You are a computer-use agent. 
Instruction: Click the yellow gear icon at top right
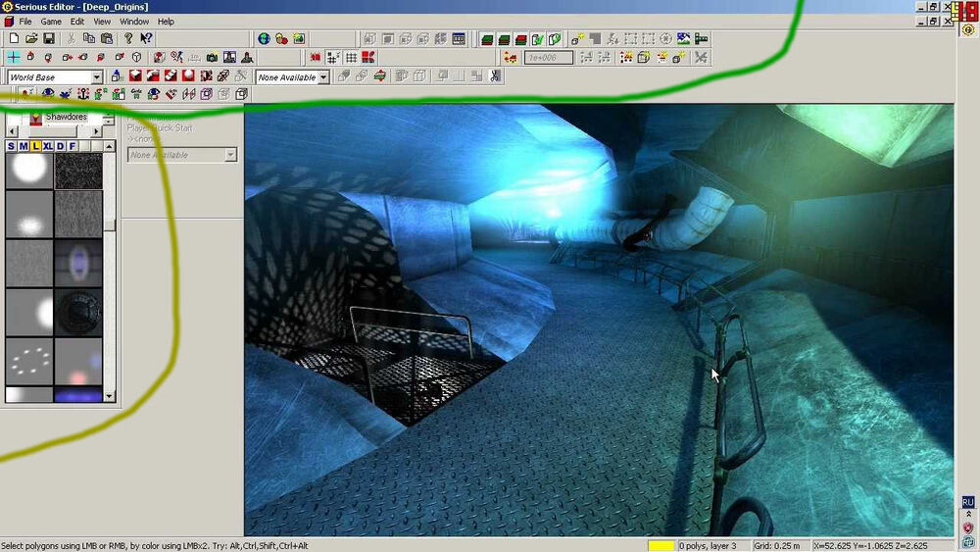point(968,30)
